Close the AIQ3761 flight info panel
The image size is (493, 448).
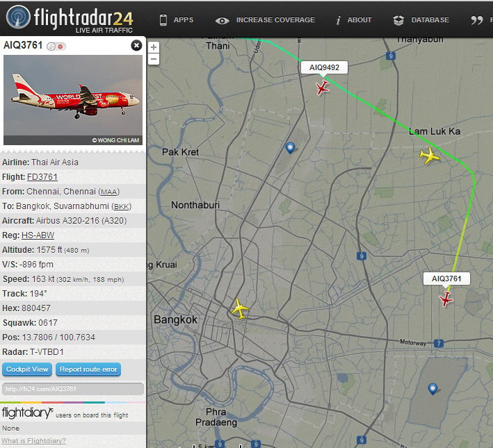click(x=136, y=46)
